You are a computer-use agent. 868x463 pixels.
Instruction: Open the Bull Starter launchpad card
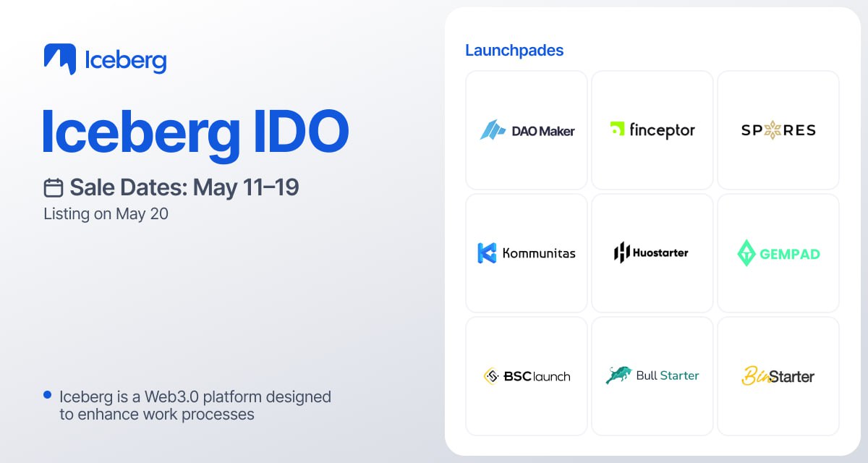tap(652, 376)
